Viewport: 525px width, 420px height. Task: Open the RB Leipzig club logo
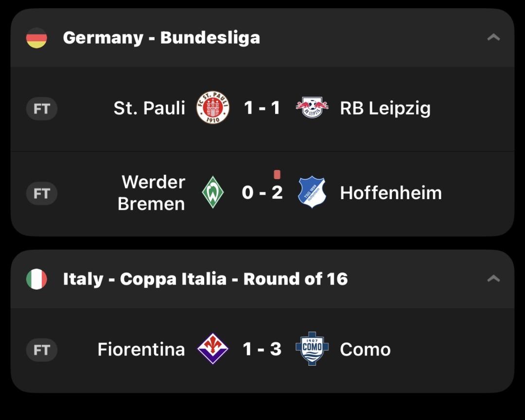312,108
